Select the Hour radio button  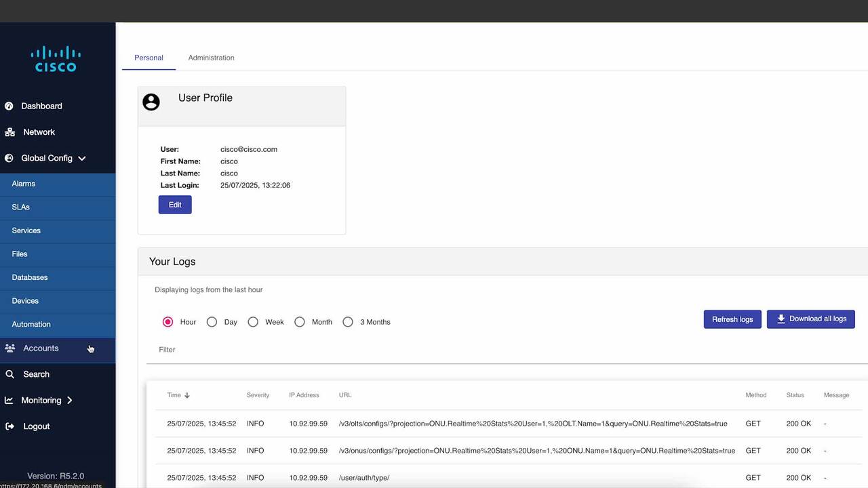(x=167, y=322)
